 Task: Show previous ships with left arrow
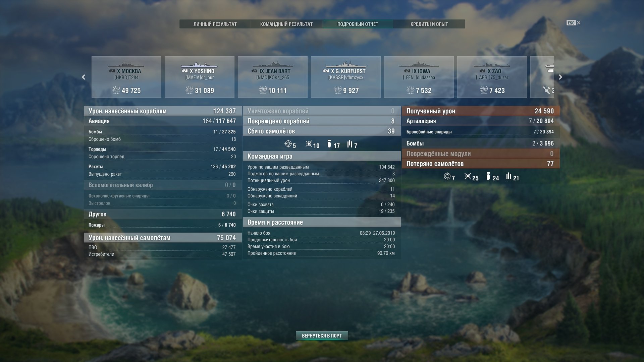(84, 77)
